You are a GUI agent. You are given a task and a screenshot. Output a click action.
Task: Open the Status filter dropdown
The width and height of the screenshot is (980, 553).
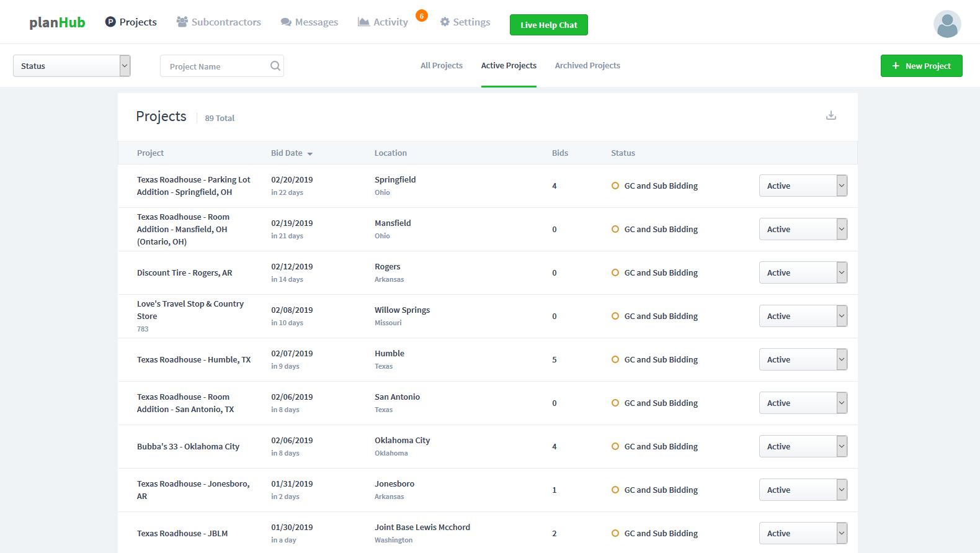pyautogui.click(x=72, y=66)
